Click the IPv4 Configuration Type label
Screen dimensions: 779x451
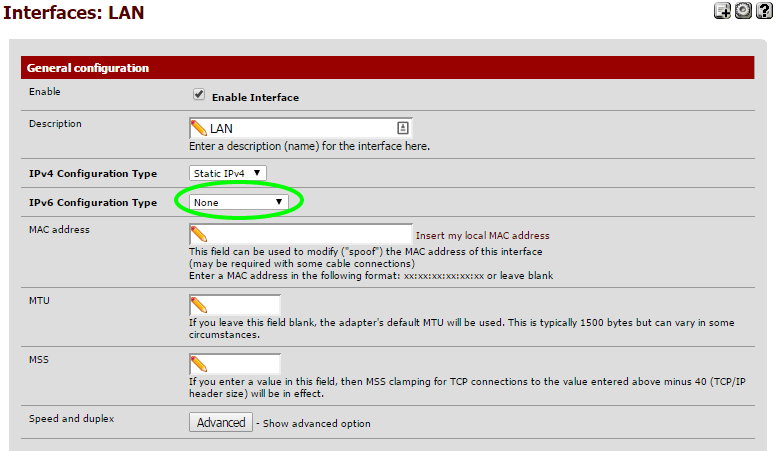(x=93, y=173)
